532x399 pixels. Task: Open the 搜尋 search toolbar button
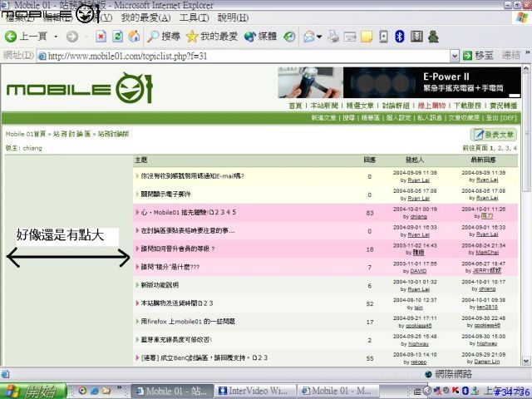(164, 37)
